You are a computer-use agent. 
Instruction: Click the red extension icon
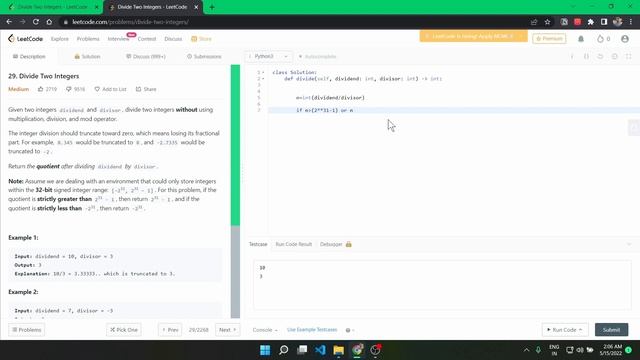pyautogui.click(x=577, y=22)
